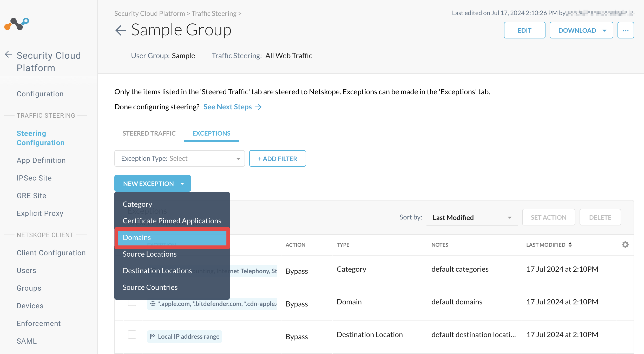644x354 pixels.
Task: Click the Local IP address range tag
Action: click(185, 336)
